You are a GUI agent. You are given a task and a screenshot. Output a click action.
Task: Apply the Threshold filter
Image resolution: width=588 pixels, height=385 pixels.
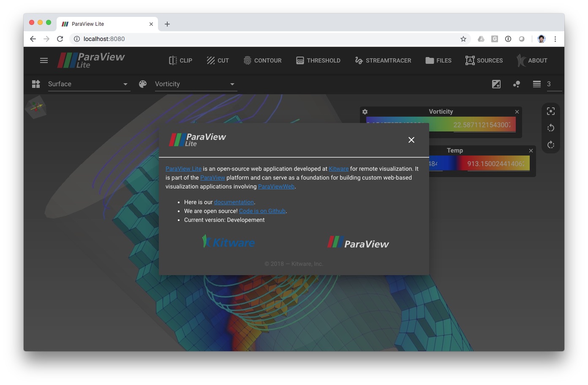(318, 60)
